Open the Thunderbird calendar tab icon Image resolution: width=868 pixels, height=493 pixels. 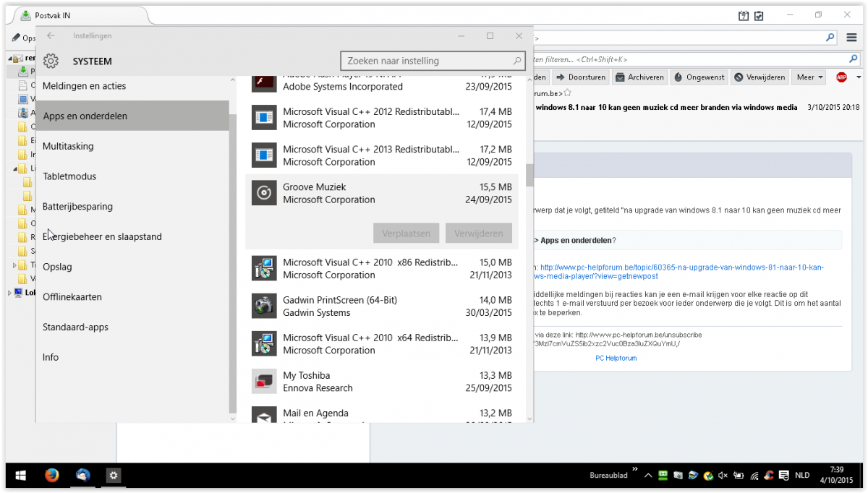click(x=743, y=15)
